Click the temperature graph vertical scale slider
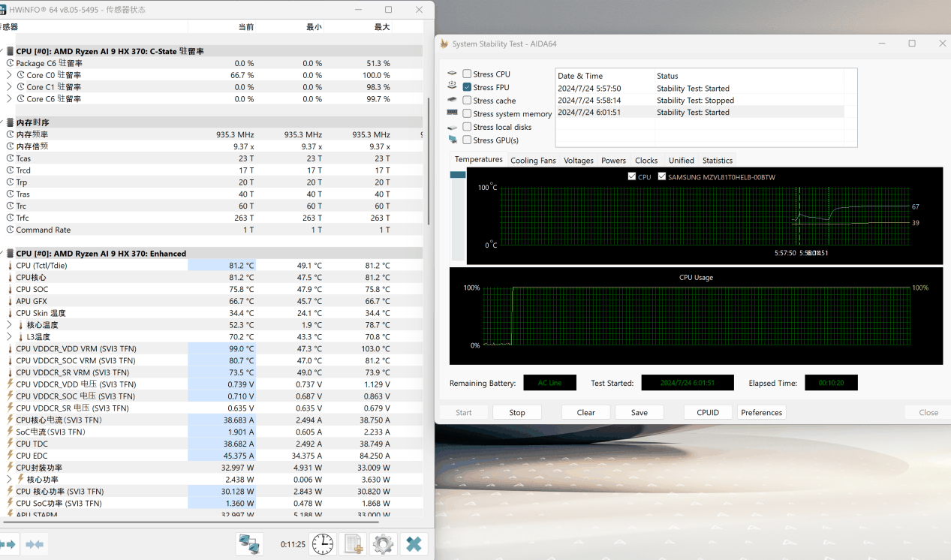The width and height of the screenshot is (951, 560). (457, 175)
